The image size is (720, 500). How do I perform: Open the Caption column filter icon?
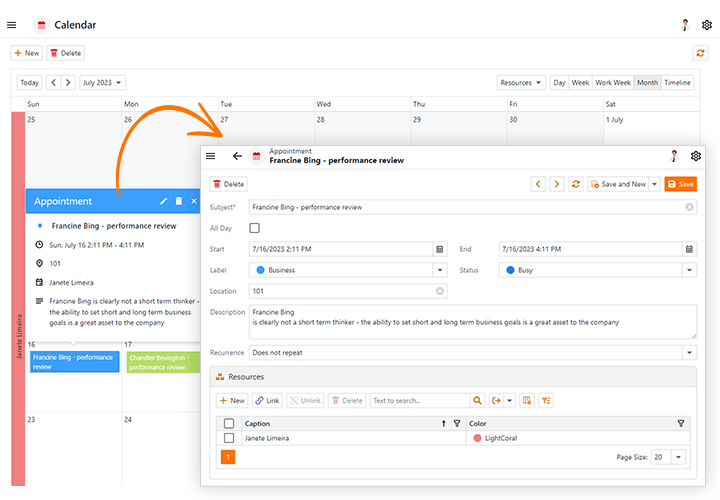coord(457,424)
